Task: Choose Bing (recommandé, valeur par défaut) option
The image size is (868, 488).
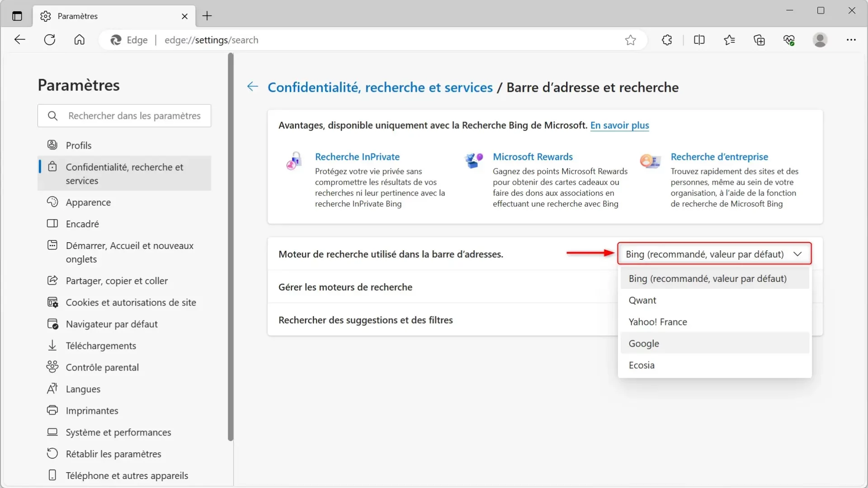Action: [x=715, y=278]
